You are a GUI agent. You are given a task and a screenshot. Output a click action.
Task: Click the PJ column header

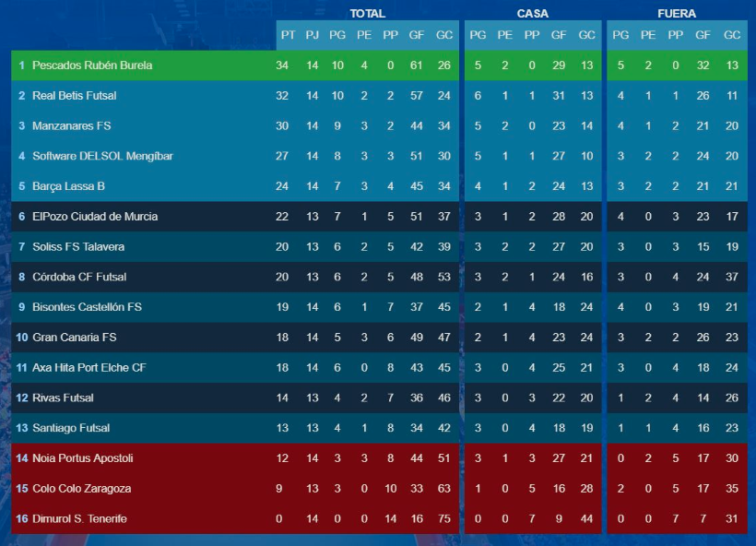click(x=313, y=35)
